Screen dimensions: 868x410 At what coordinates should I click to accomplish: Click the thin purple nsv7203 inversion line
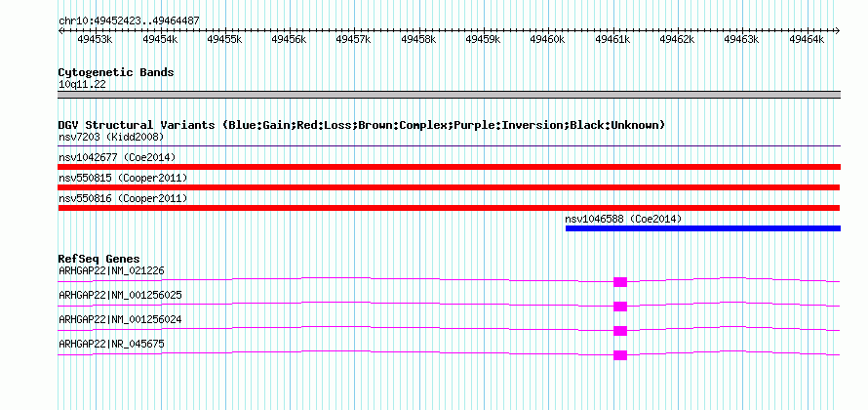(x=449, y=146)
